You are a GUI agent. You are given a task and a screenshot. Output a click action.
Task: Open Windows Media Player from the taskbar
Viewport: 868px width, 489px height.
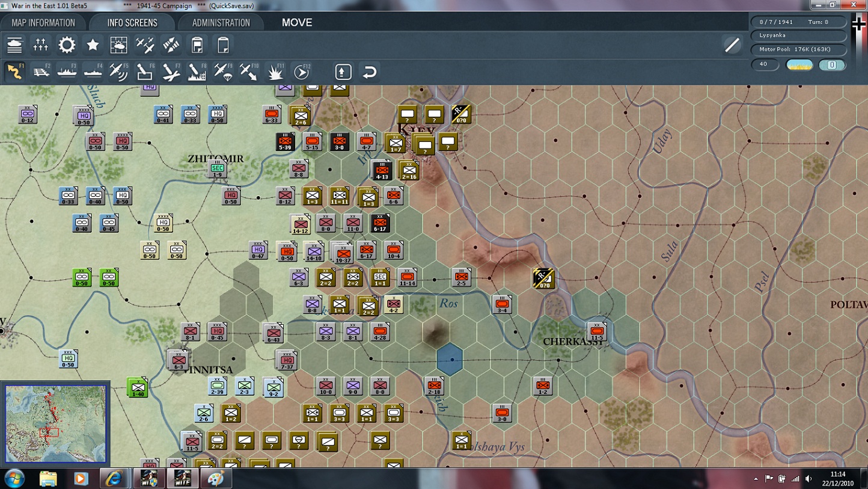[81, 479]
